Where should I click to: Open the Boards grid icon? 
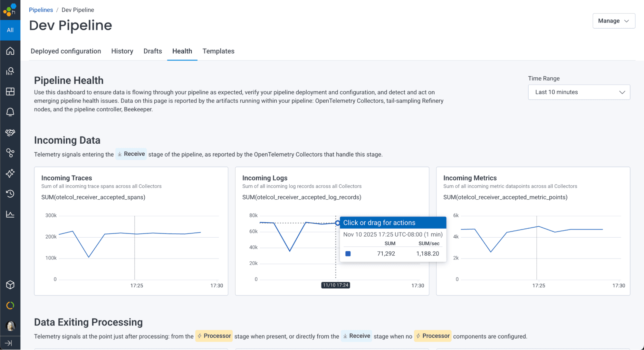click(10, 91)
